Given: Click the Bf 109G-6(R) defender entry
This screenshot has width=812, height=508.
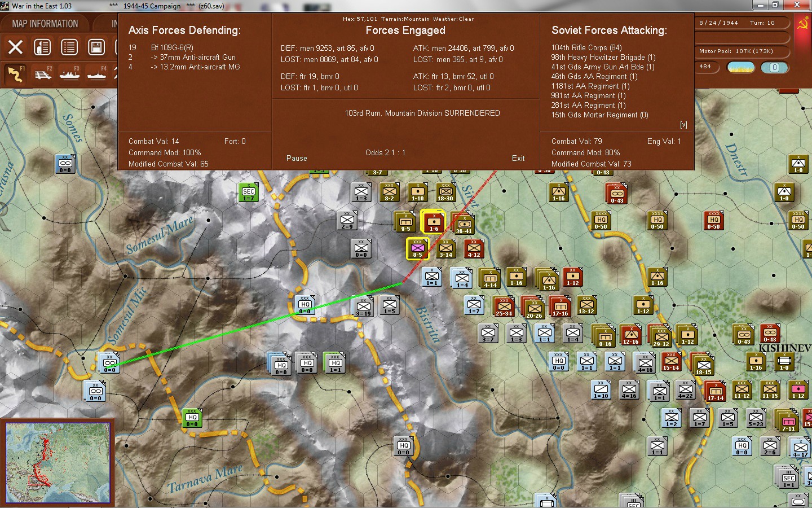Looking at the screenshot, I should point(172,48).
